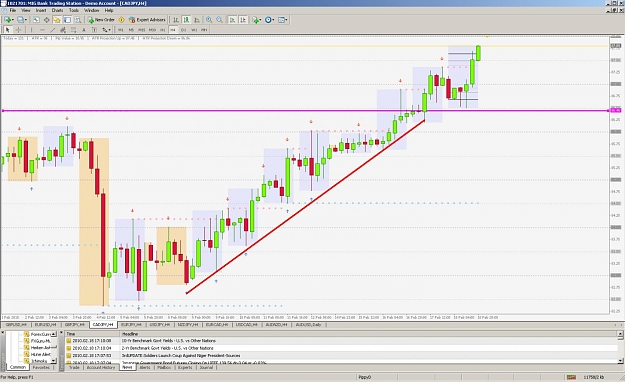625x382 pixels.
Task: Switch to EURCAD,H4 chart tab
Action: [217, 325]
